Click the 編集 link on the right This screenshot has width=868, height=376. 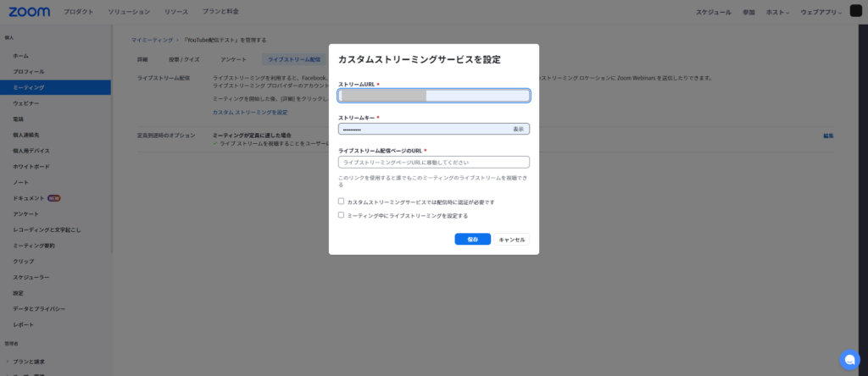828,135
